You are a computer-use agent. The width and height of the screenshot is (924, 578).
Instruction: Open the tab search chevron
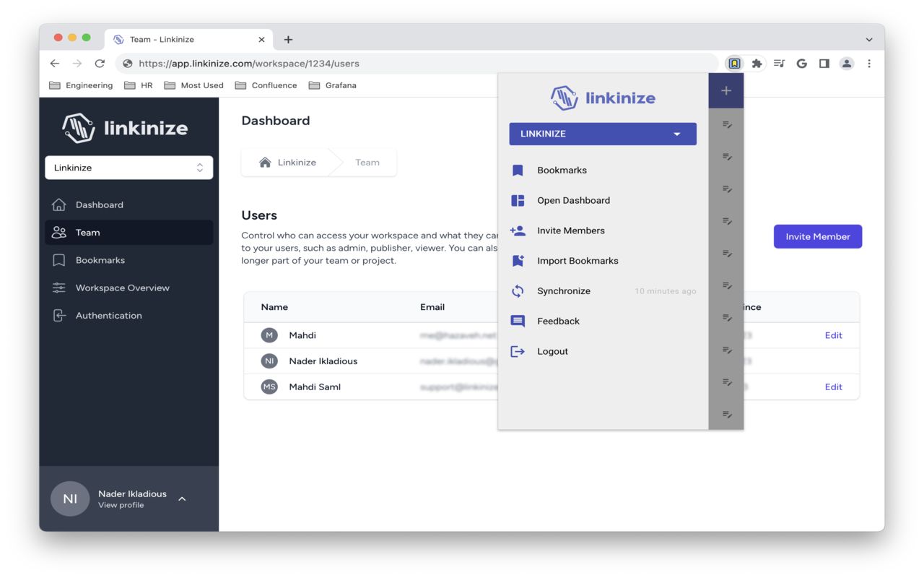tap(869, 40)
